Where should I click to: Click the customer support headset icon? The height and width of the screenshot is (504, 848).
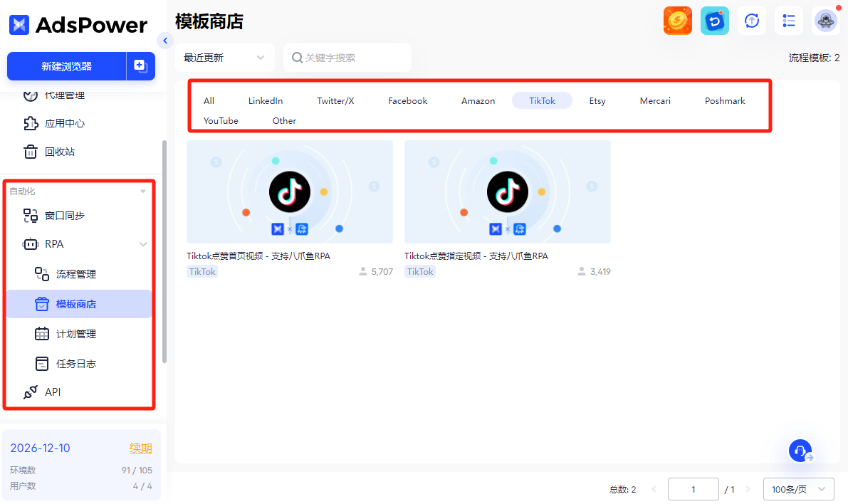(800, 451)
